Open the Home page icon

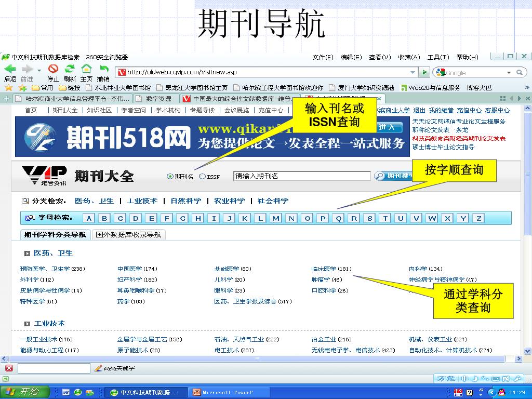[86, 69]
